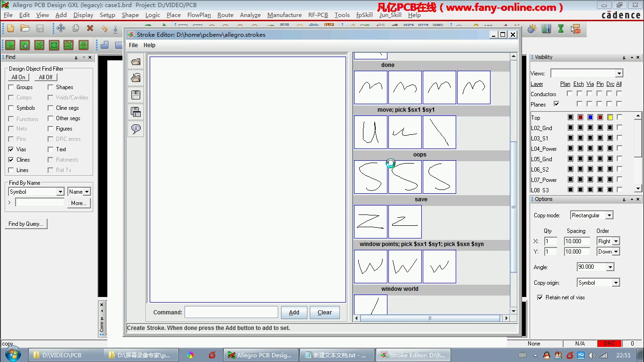The image size is (644, 362).
Task: Click the All On button
Action: pyautogui.click(x=18, y=77)
